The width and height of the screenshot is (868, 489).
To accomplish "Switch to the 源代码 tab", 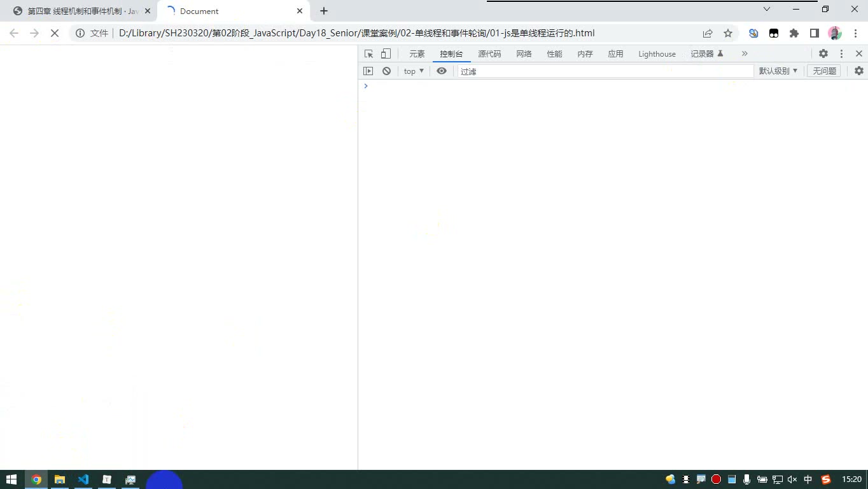I will [489, 54].
